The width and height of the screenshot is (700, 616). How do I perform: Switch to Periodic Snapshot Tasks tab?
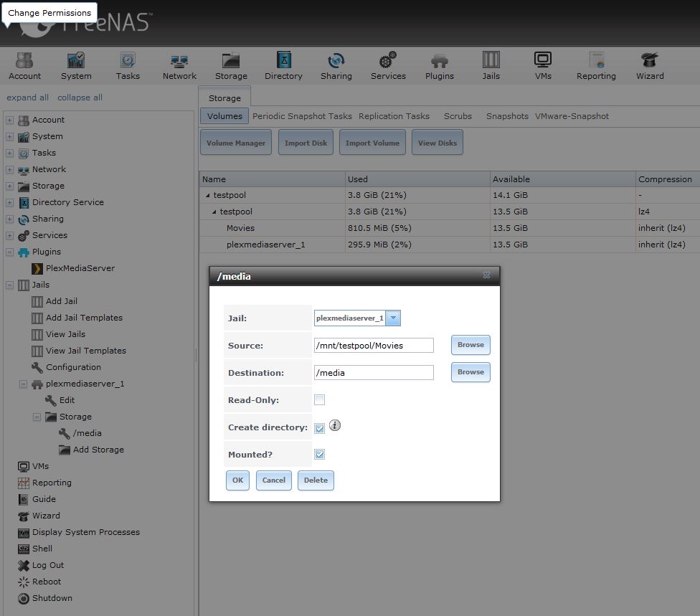click(302, 116)
